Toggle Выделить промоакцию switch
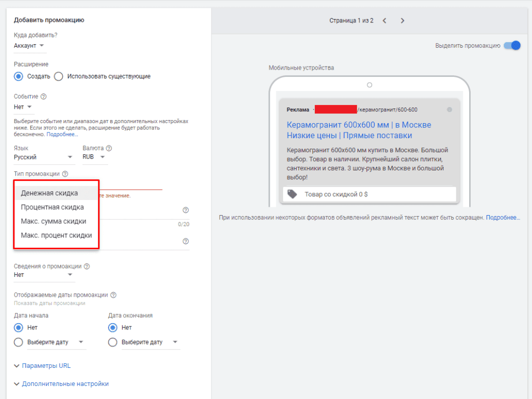 (512, 46)
